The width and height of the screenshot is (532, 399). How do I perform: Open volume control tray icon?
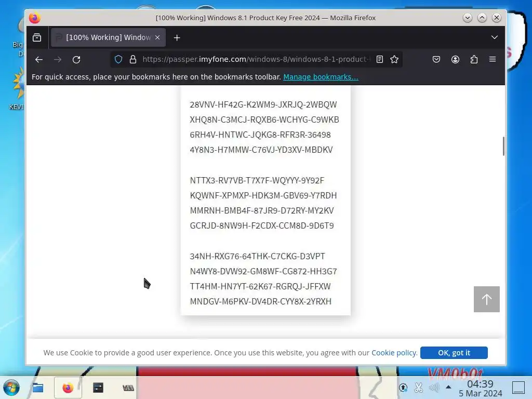point(434,387)
